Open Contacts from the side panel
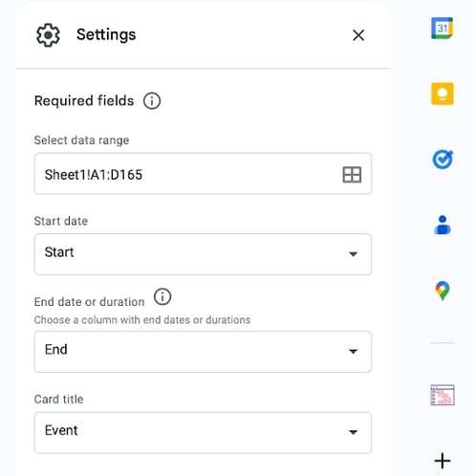The image size is (473, 476). [x=442, y=225]
